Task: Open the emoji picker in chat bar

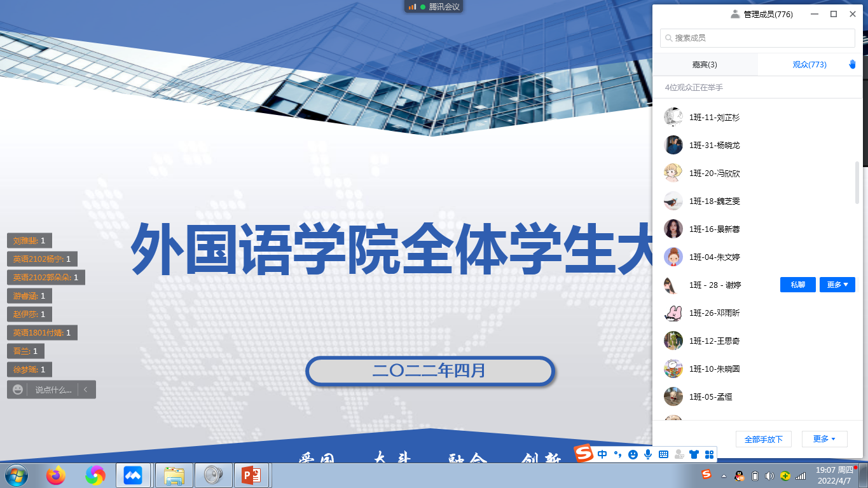Action: [x=18, y=390]
